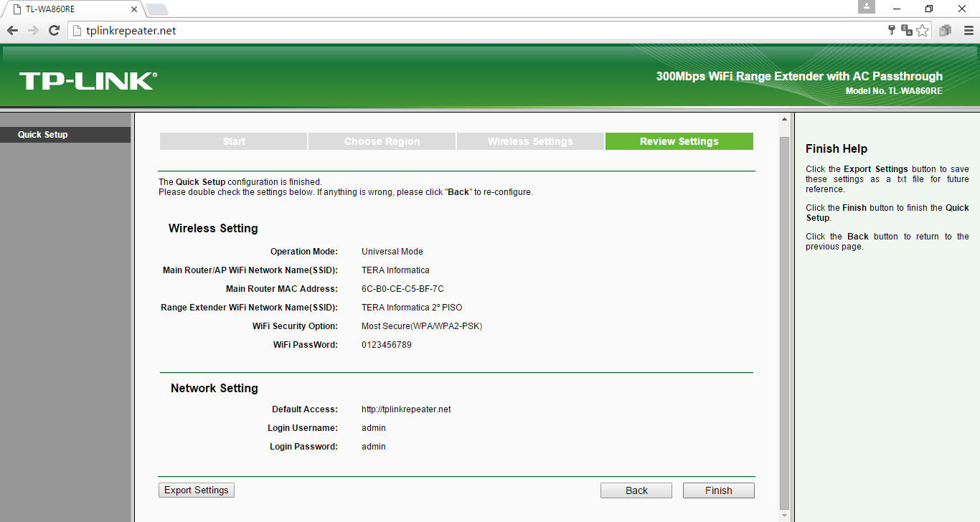Click the Login Password value 'admin'

pyautogui.click(x=374, y=447)
